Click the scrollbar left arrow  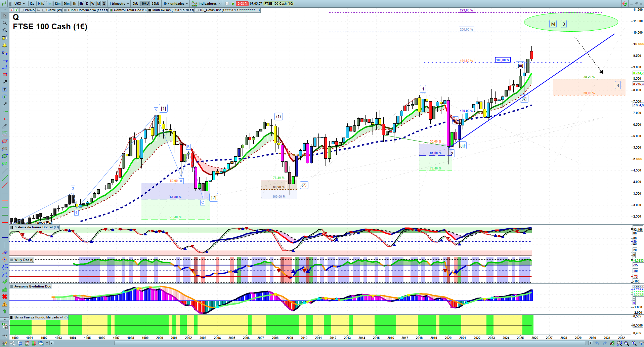(x=51, y=343)
